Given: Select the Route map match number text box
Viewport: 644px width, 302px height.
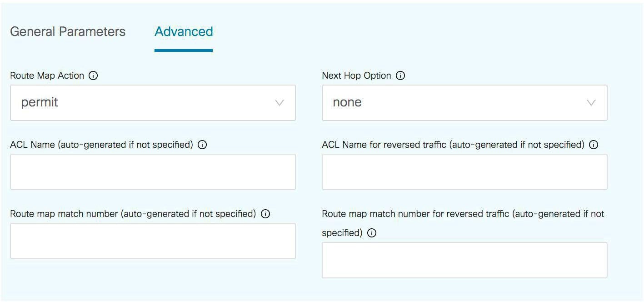Looking at the screenshot, I should [153, 241].
